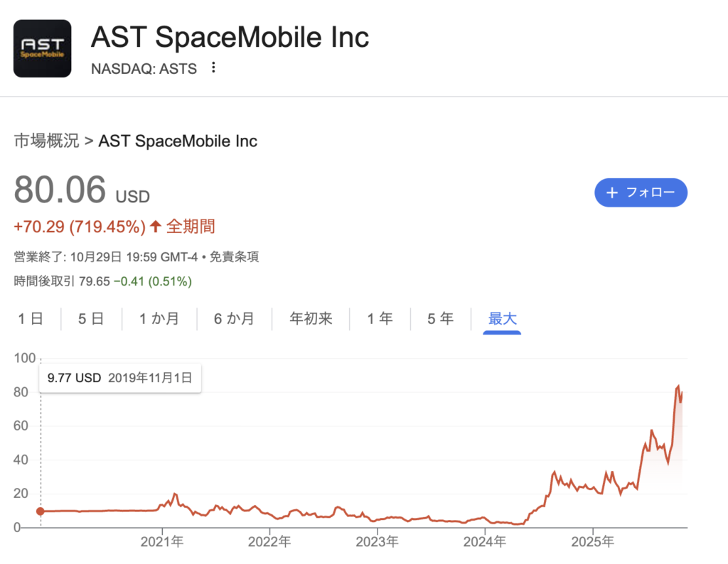Open the 市場概況 breadcrumb link

click(x=46, y=141)
